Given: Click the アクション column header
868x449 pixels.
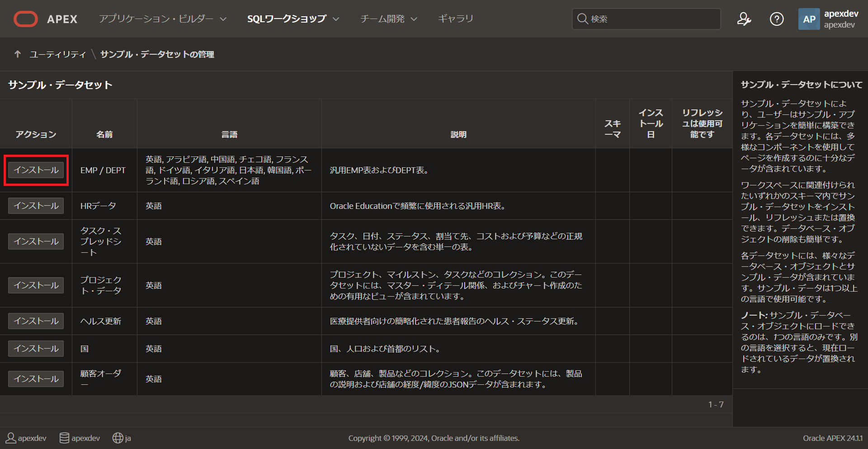Looking at the screenshot, I should click(36, 134).
